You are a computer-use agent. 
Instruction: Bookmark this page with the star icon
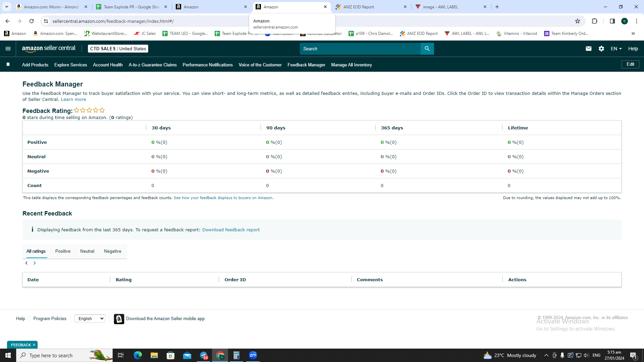point(577,21)
